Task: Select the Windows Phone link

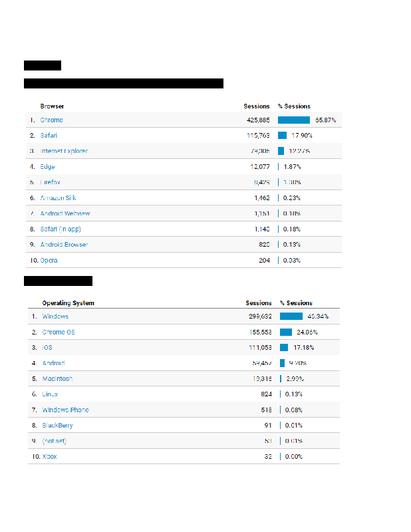Action: [x=65, y=410]
